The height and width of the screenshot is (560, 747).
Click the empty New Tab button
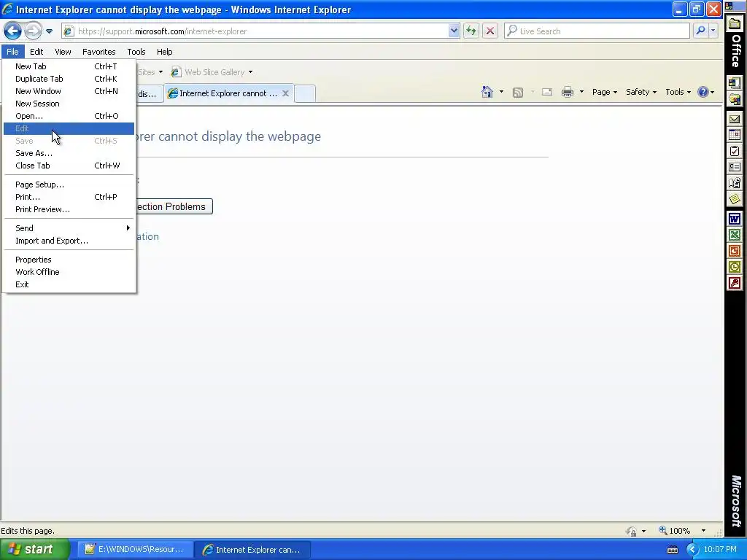[x=304, y=93]
